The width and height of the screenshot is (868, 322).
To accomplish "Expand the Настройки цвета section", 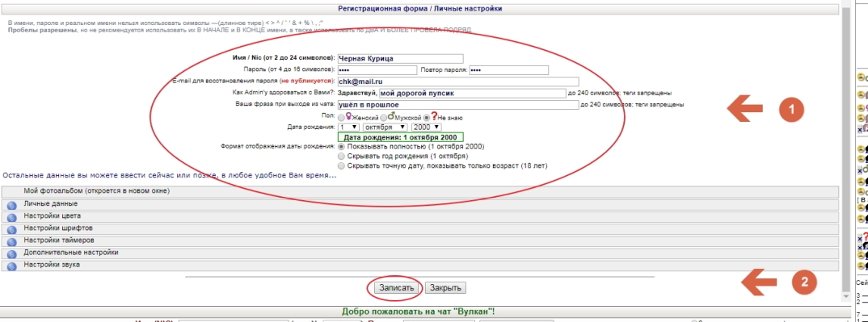I will pyautogui.click(x=421, y=216).
